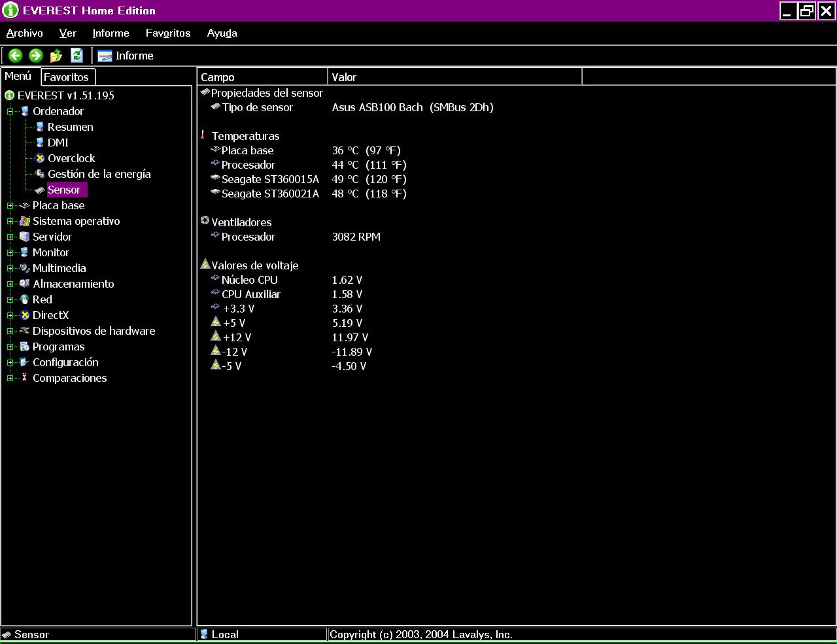Select the Resumen tree item
Image resolution: width=837 pixels, height=644 pixels.
click(70, 127)
